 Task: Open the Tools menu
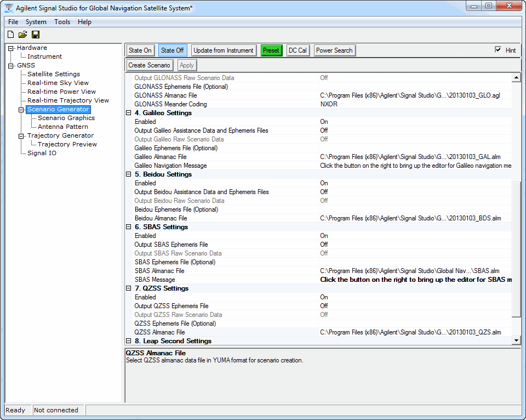(62, 22)
